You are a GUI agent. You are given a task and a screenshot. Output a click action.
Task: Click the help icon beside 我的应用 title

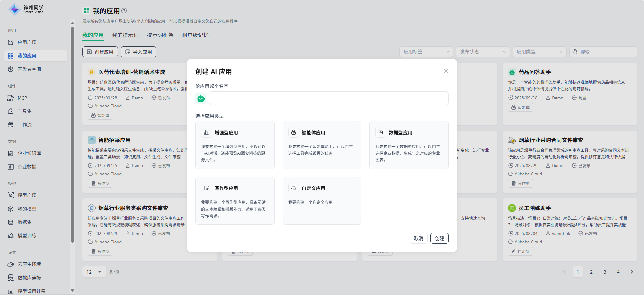pos(124,11)
